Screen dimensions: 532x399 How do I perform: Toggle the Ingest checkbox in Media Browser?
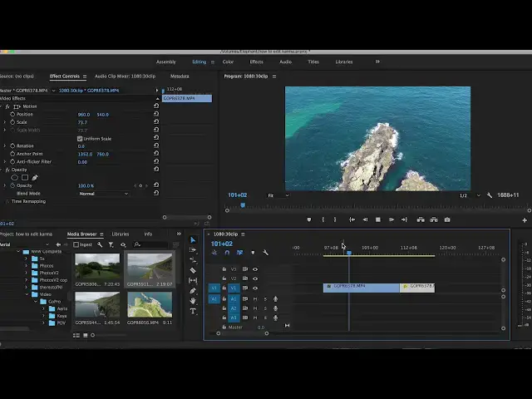76,244
